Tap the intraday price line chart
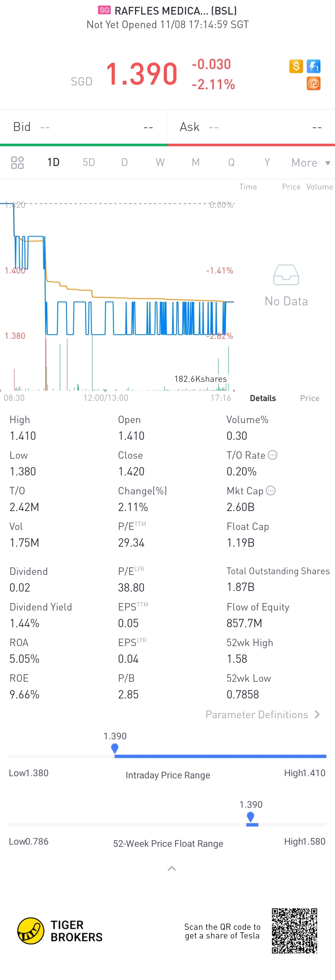 coord(117,270)
